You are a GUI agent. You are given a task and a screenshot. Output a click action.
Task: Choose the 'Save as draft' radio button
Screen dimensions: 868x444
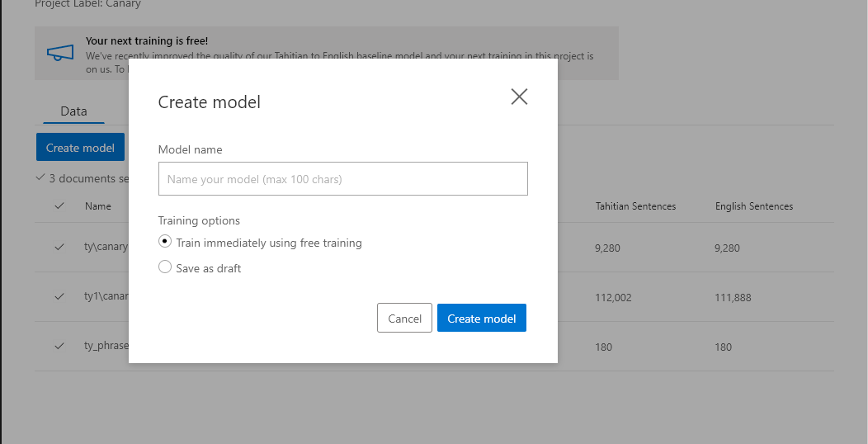(165, 267)
